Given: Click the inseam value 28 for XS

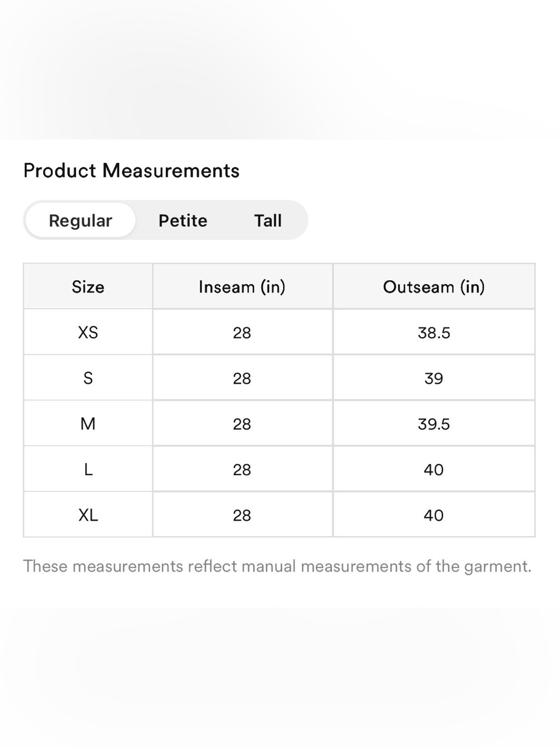Looking at the screenshot, I should tap(242, 332).
